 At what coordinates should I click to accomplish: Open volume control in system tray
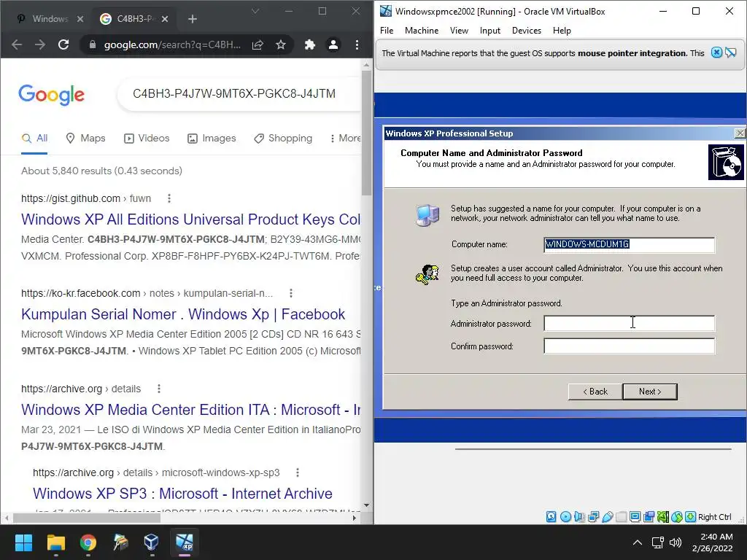coord(675,542)
